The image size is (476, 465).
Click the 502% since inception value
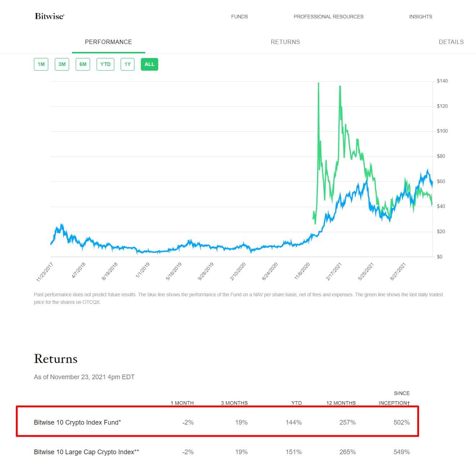[x=401, y=422]
